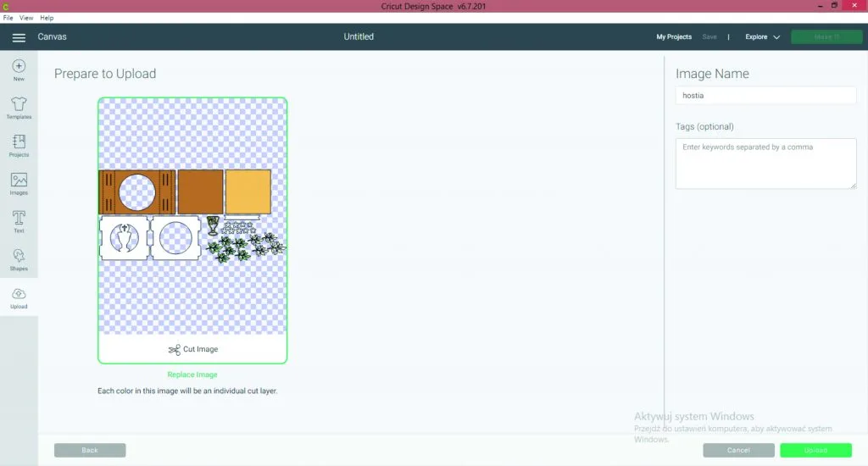868x466 pixels.
Task: Click the Back button
Action: point(90,451)
